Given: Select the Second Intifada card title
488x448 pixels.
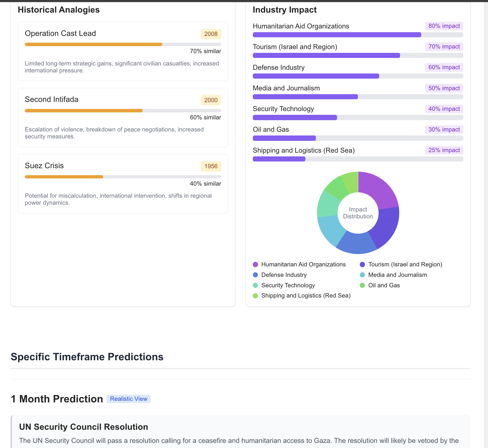Looking at the screenshot, I should [x=52, y=100].
